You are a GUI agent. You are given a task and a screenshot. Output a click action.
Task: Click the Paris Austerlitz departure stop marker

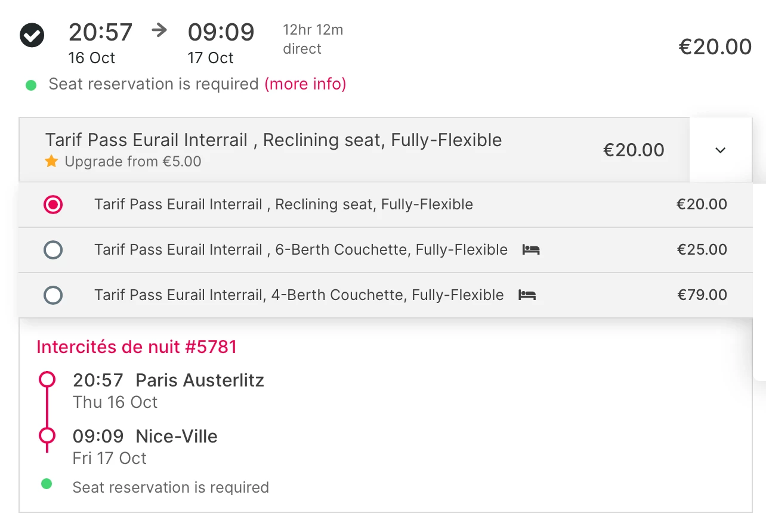(x=47, y=379)
